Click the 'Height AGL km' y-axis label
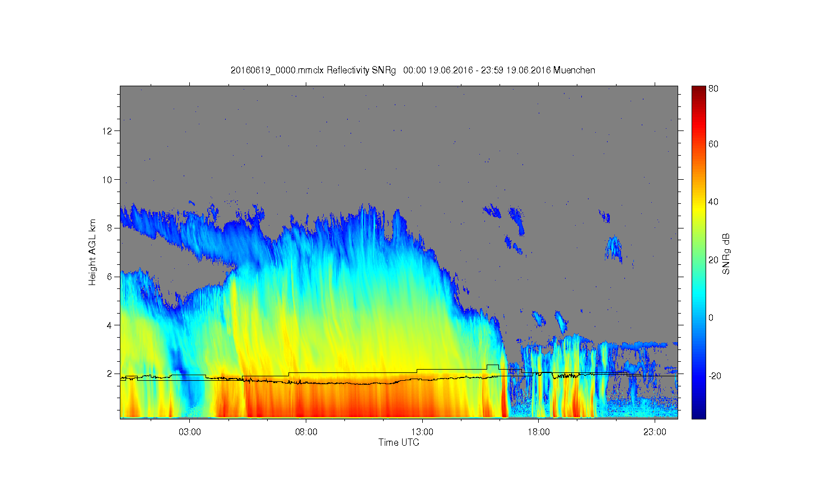 pyautogui.click(x=92, y=252)
